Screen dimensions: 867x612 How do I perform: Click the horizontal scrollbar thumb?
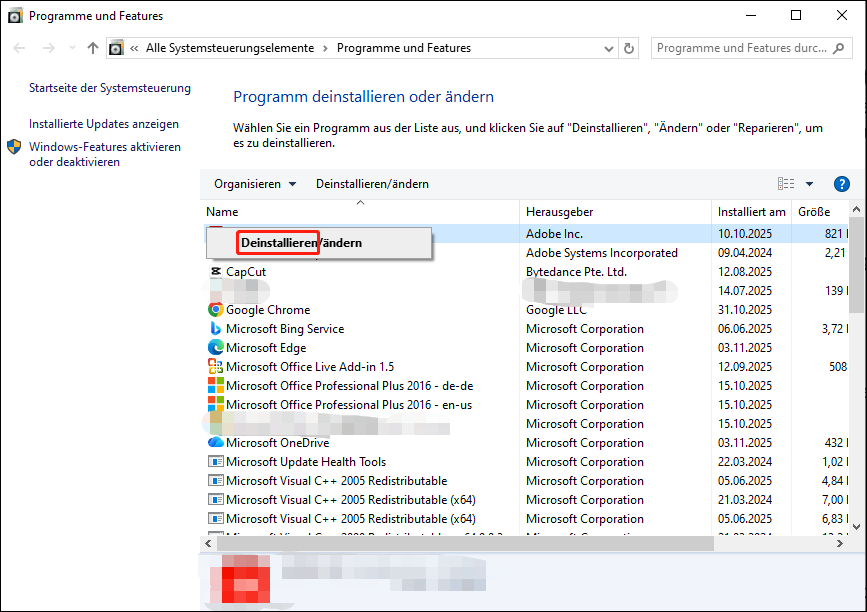pos(465,543)
